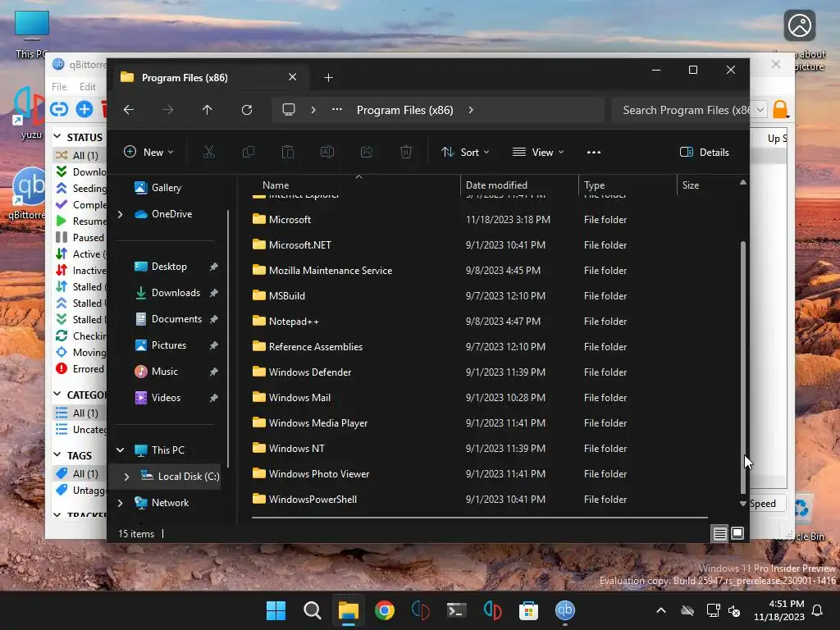This screenshot has width=840, height=630.
Task: Go back with the left arrow button
Action: (129, 110)
